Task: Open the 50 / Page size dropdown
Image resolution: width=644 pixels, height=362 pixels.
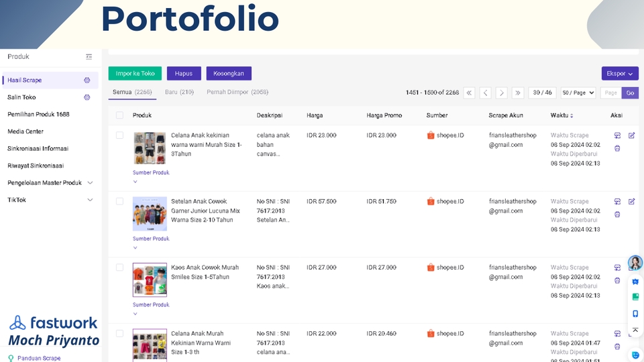Action: 578,93
